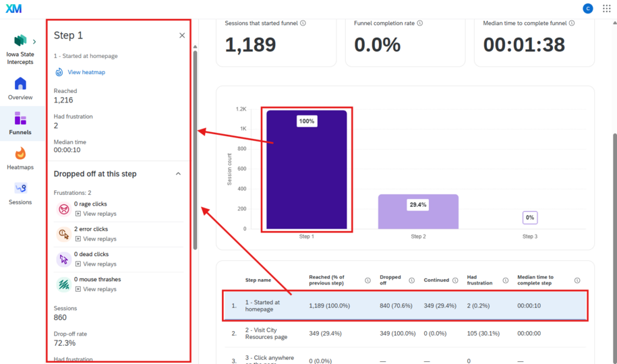Screen dimensions: 617x364
Task: Click the '1,216' Reached value in panel
Action: point(63,100)
